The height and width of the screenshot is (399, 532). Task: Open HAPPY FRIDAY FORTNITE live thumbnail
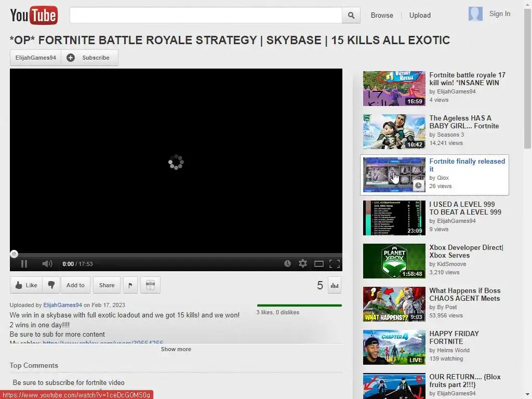point(394,347)
